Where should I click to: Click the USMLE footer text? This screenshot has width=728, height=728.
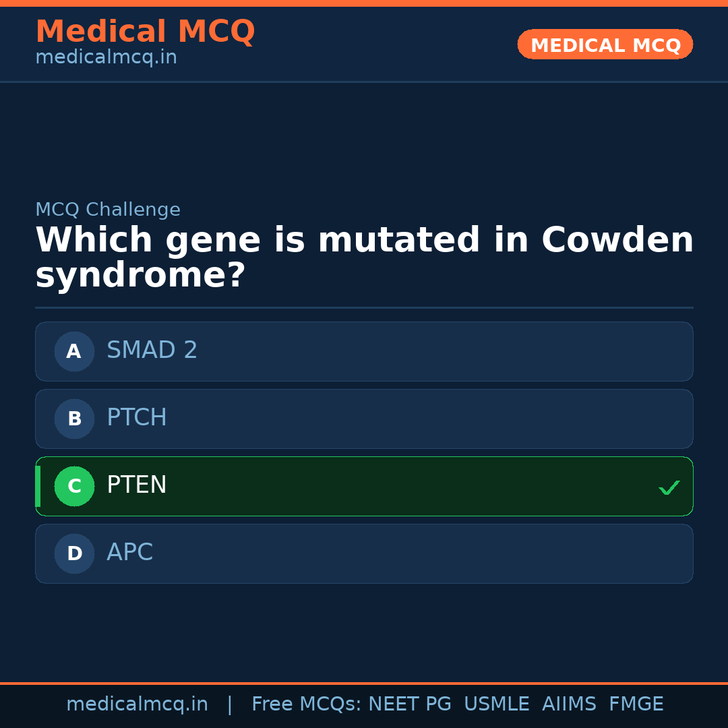[x=496, y=704]
